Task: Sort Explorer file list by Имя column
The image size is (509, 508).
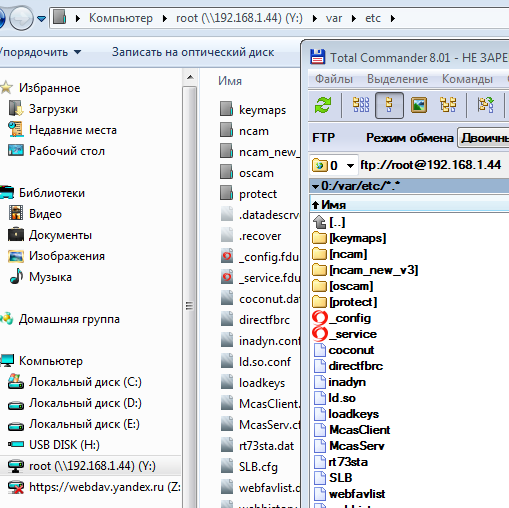Action: (230, 81)
